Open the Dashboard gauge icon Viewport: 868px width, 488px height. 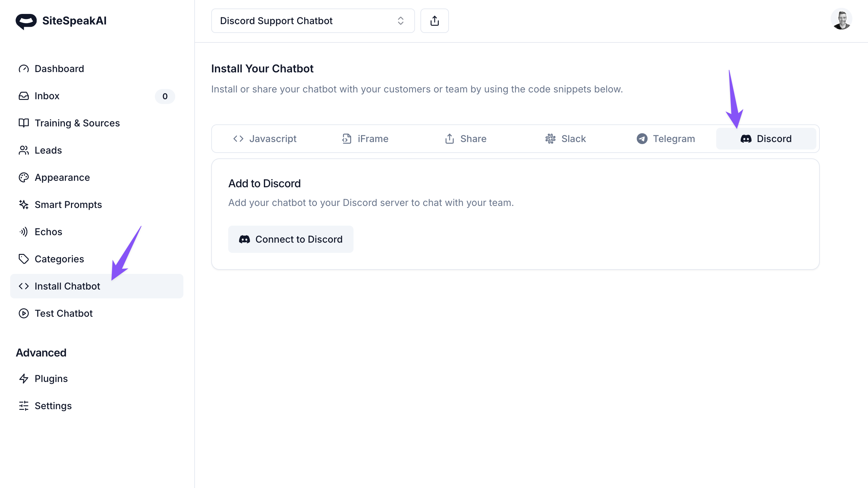pyautogui.click(x=23, y=69)
